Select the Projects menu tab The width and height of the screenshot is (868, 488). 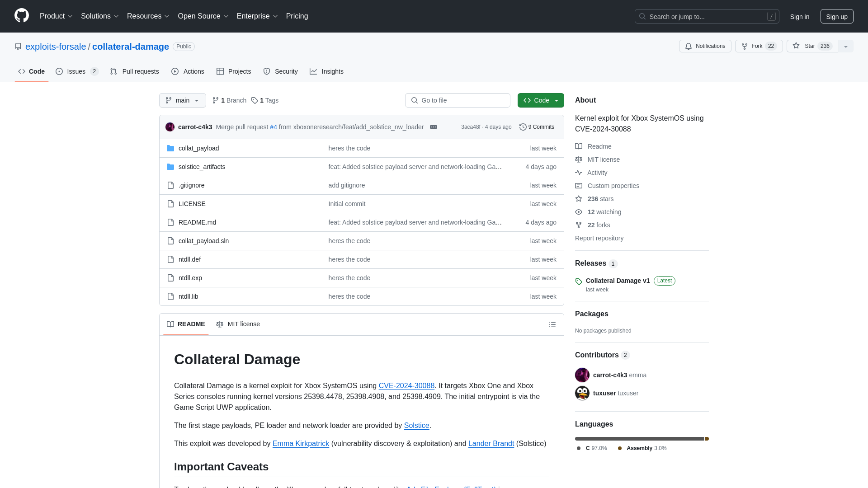point(234,71)
